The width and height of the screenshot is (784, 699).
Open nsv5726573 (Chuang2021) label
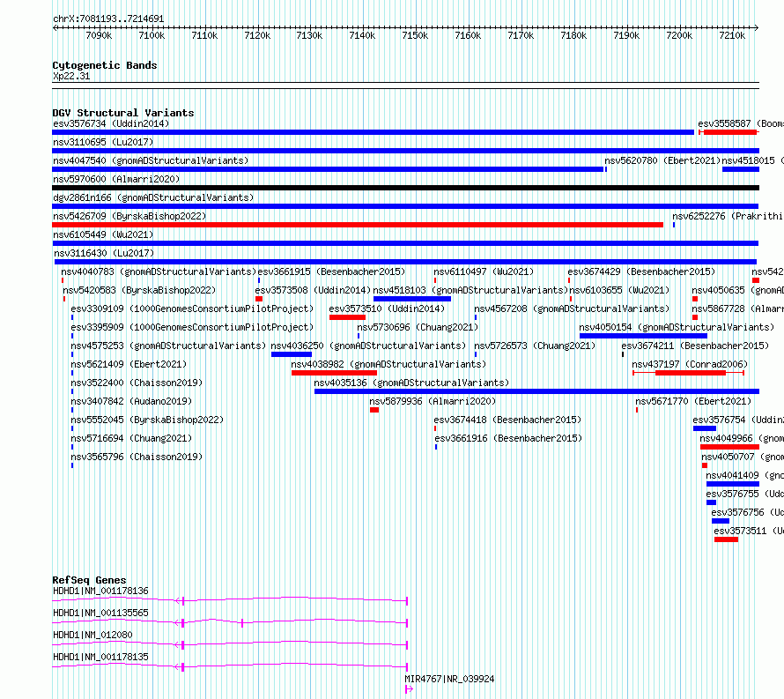[x=535, y=346]
